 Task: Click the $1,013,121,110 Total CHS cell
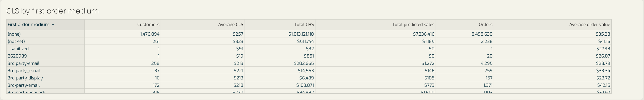[301, 34]
